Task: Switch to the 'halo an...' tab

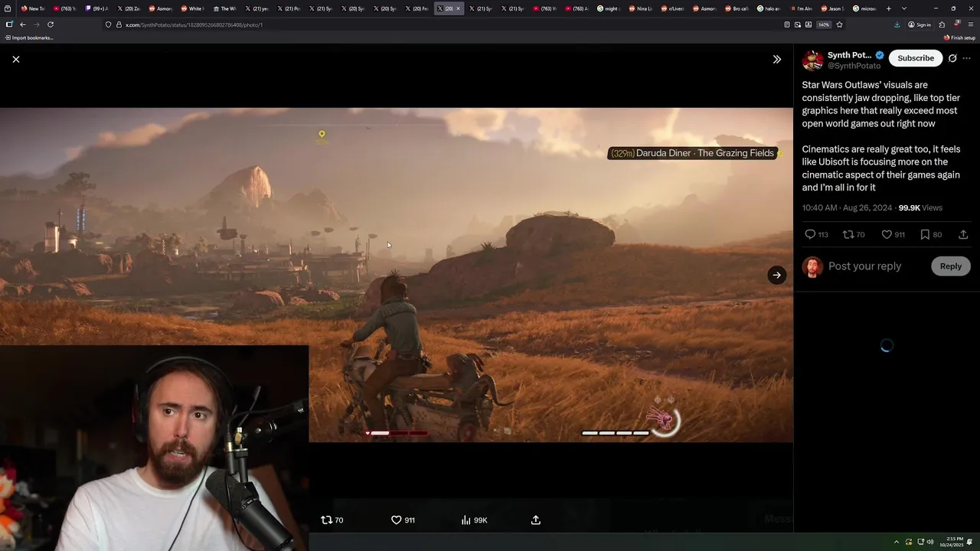Action: pos(770,8)
